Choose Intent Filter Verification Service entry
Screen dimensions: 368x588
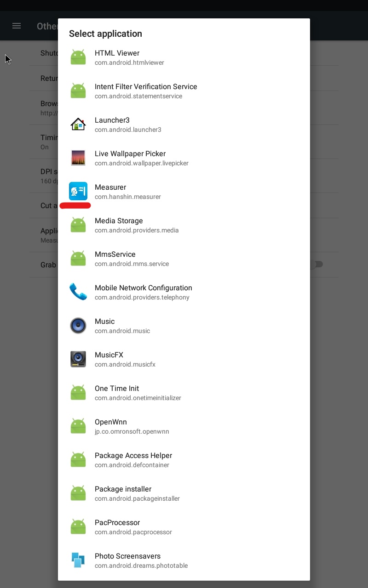(x=184, y=91)
